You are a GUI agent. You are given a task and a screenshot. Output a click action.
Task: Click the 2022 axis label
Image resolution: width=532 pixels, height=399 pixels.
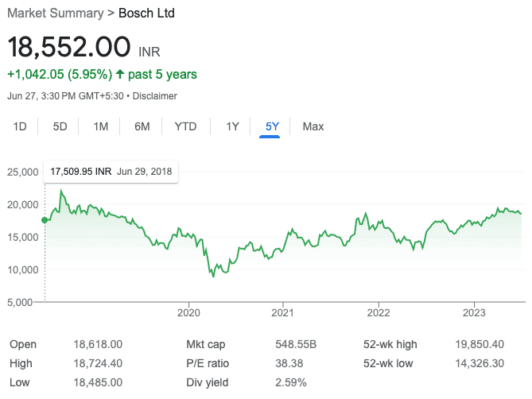[379, 312]
